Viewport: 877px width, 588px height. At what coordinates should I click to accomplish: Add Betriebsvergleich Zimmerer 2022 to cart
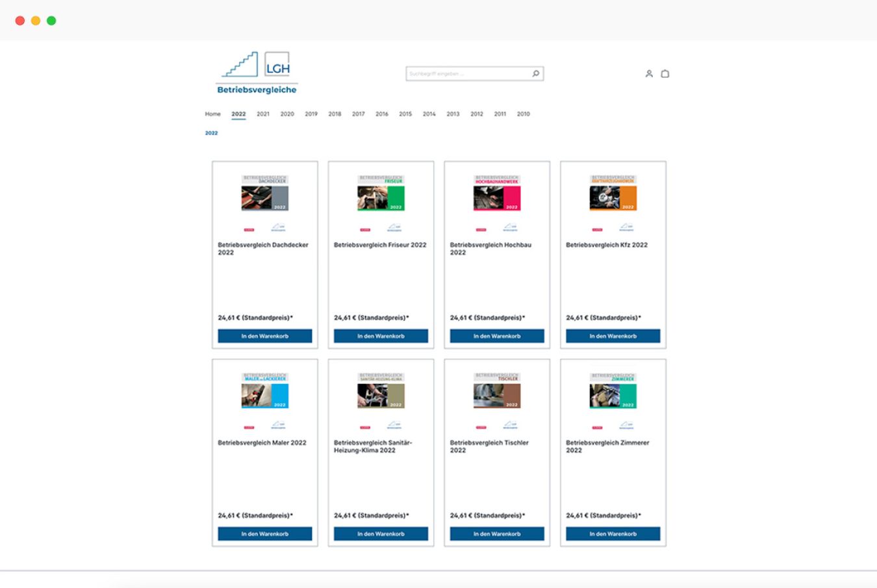pyautogui.click(x=613, y=533)
